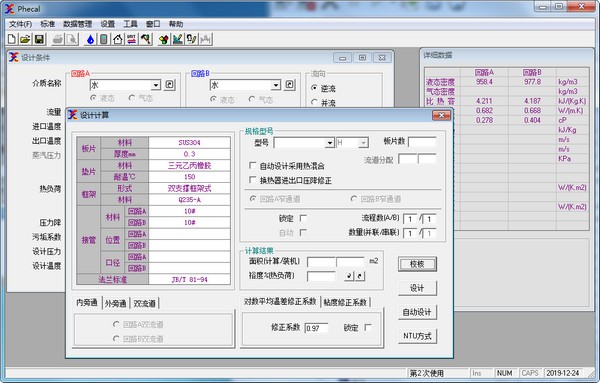
Task: Select the 并流 flow direction radio
Action: click(x=314, y=102)
